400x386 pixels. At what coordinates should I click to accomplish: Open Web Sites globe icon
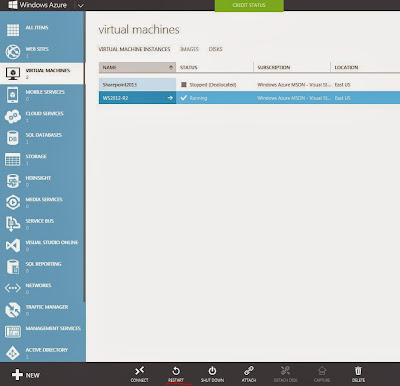pos(13,52)
